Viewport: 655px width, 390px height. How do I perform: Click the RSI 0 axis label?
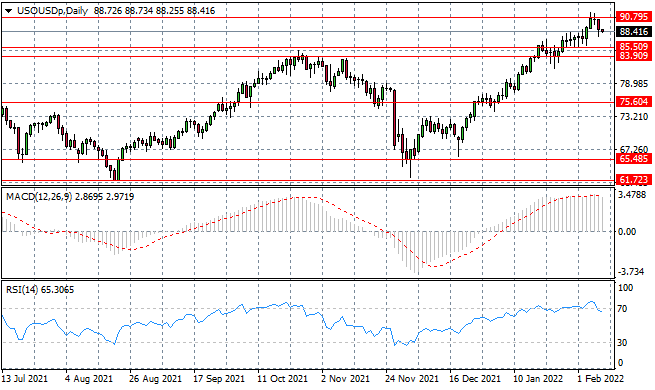[620, 363]
